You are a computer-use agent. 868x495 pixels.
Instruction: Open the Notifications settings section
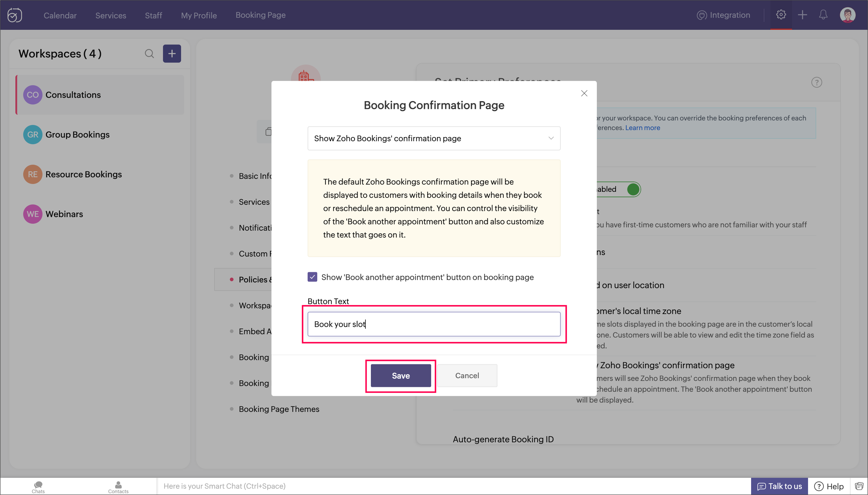click(255, 228)
